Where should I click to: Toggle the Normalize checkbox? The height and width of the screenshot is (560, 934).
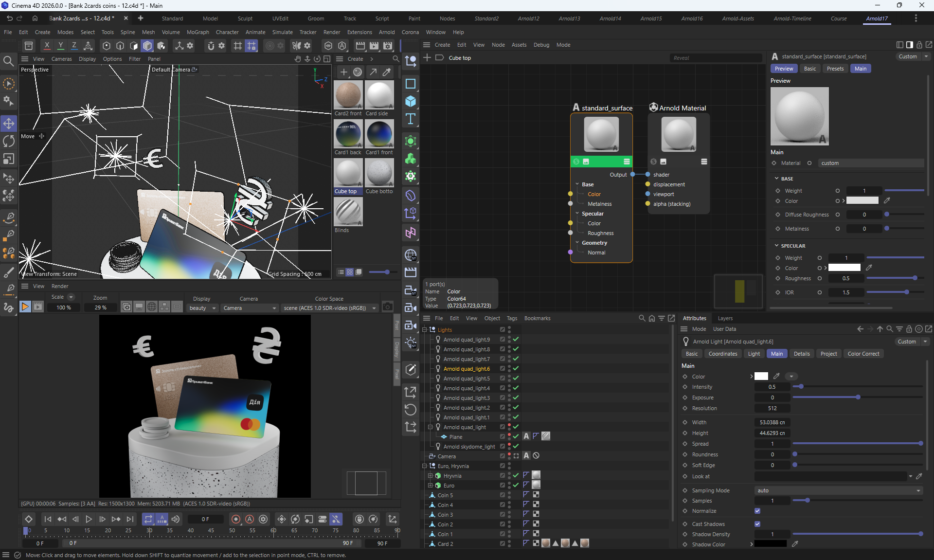pos(757,511)
